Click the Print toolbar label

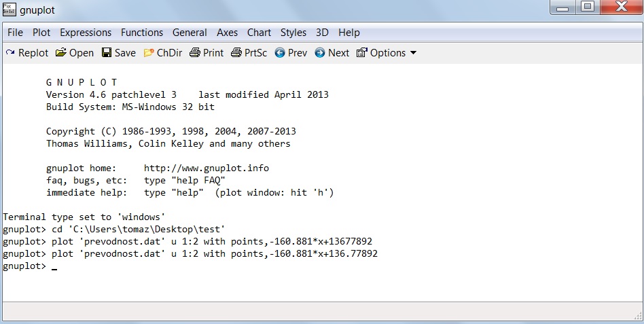click(213, 53)
